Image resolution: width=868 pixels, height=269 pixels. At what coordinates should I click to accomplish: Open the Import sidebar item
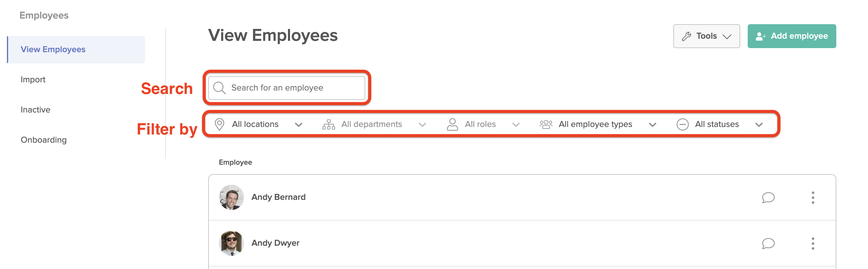pyautogui.click(x=33, y=80)
